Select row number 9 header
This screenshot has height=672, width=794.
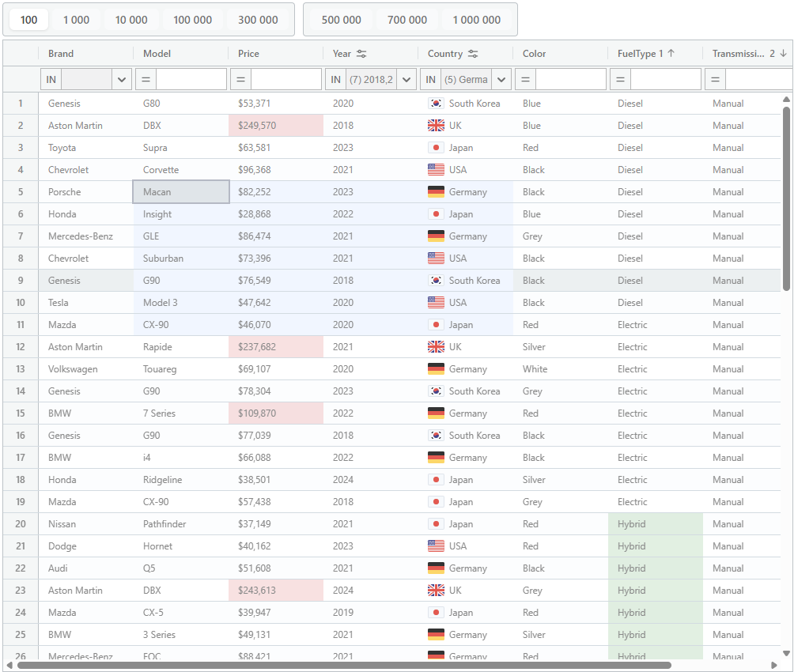(21, 281)
